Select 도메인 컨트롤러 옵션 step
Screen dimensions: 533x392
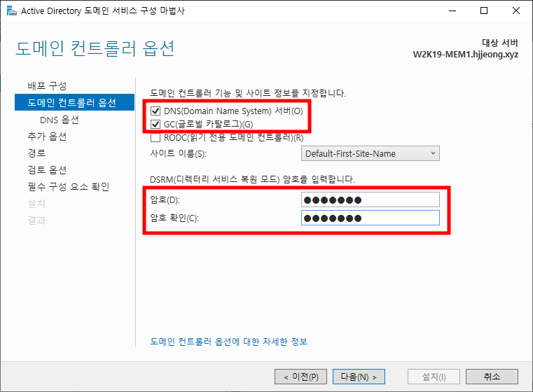[x=74, y=102]
